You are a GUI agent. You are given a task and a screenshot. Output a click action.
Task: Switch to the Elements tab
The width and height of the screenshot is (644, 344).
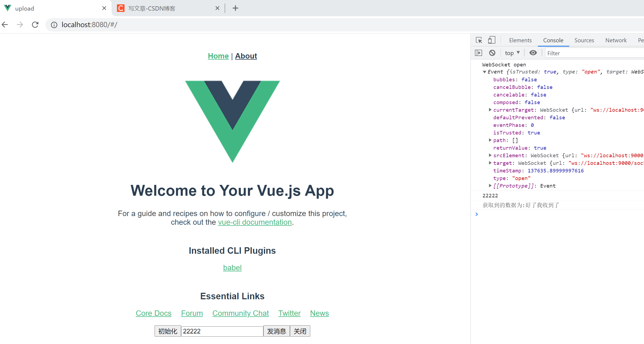point(520,40)
